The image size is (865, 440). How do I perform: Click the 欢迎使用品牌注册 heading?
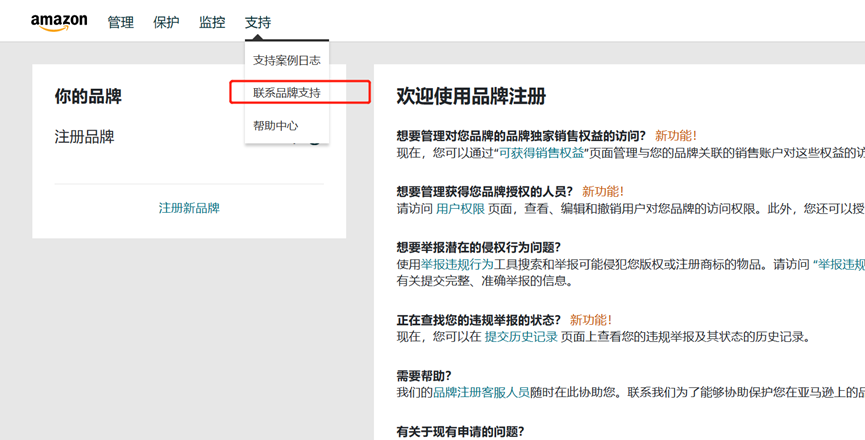[471, 96]
